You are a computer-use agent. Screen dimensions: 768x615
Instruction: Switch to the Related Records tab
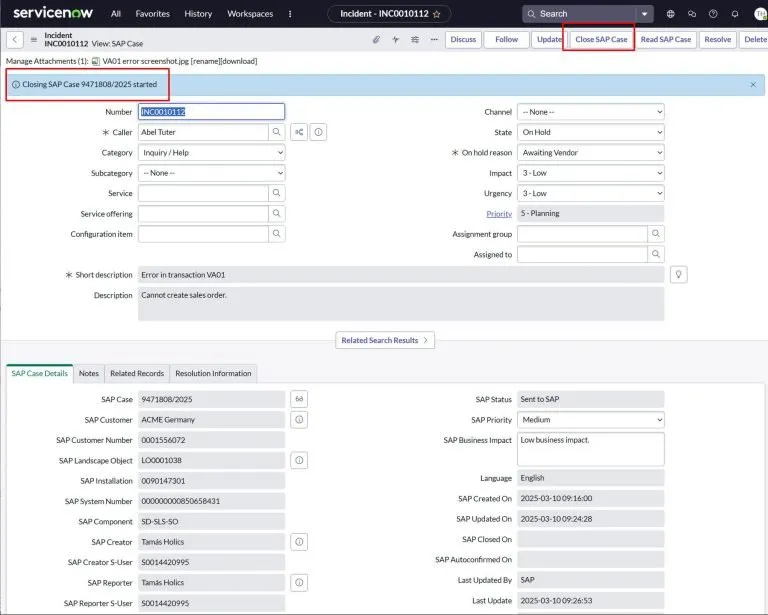coord(137,374)
